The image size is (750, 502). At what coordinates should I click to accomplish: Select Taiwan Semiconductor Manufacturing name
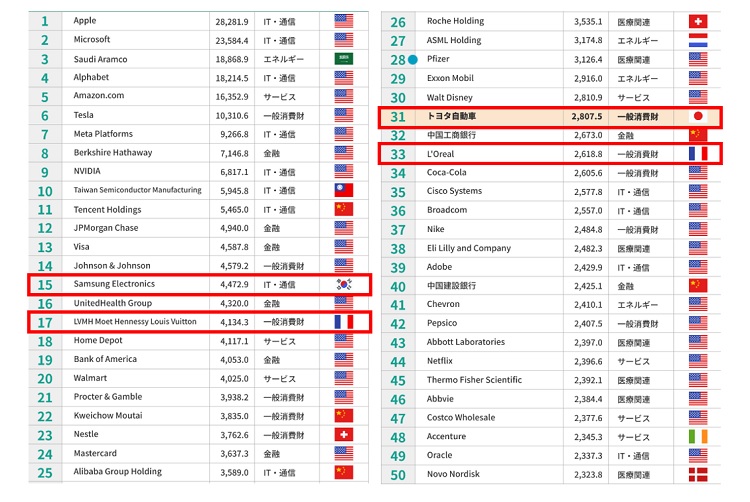[x=137, y=190]
